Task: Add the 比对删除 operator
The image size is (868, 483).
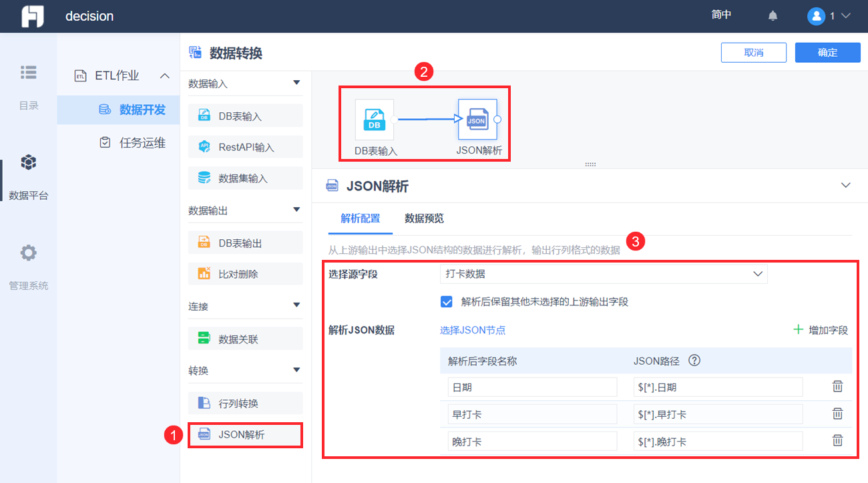Action: point(246,273)
